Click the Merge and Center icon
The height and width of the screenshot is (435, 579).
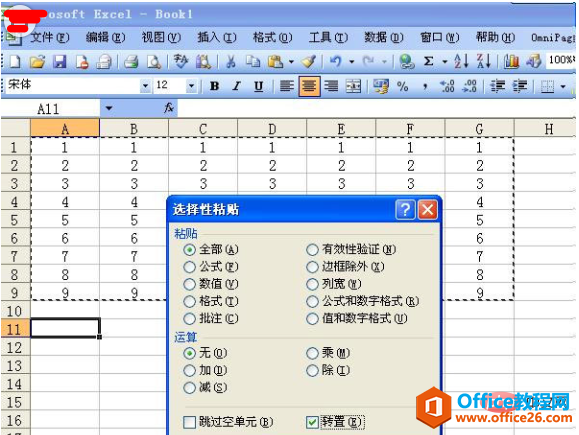pos(353,86)
